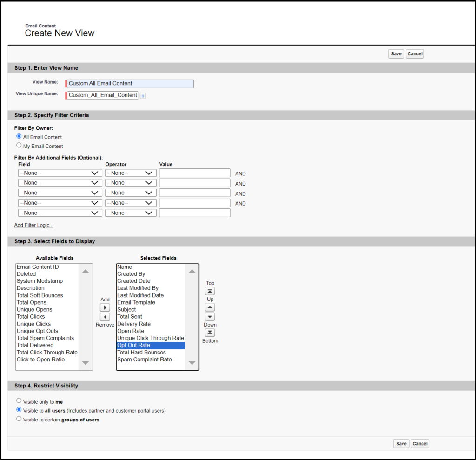Click the top Cancel button
Viewport: 476px width, 460px height.
(415, 54)
